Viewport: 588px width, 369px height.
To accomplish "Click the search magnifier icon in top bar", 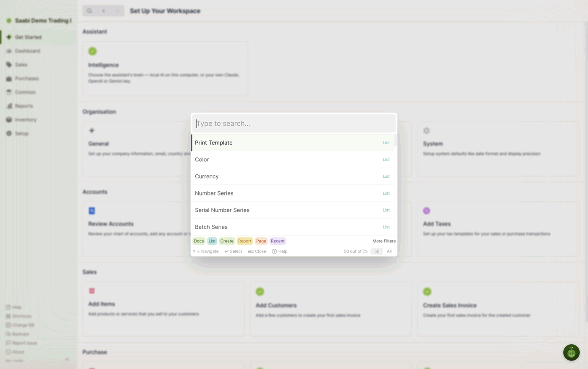I will click(89, 11).
